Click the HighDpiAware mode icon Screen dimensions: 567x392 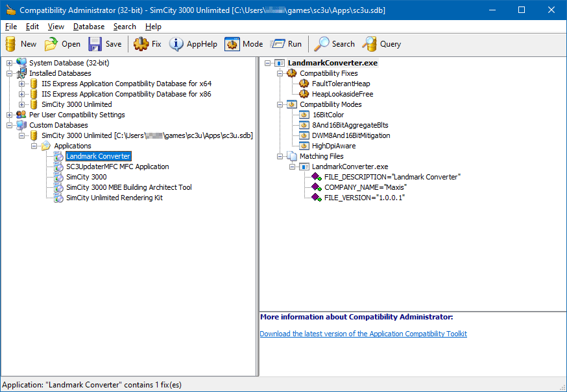[304, 146]
